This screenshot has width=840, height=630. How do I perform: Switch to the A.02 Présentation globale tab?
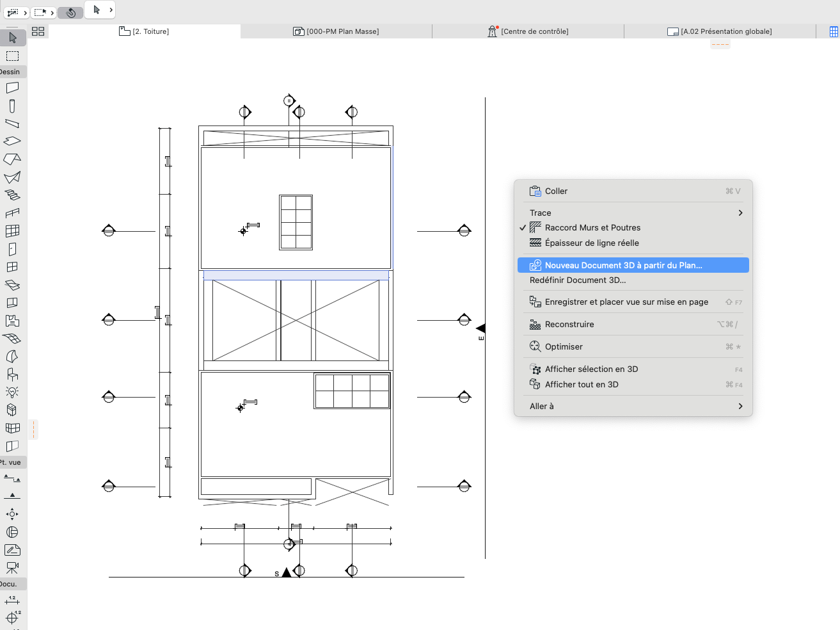pos(720,31)
